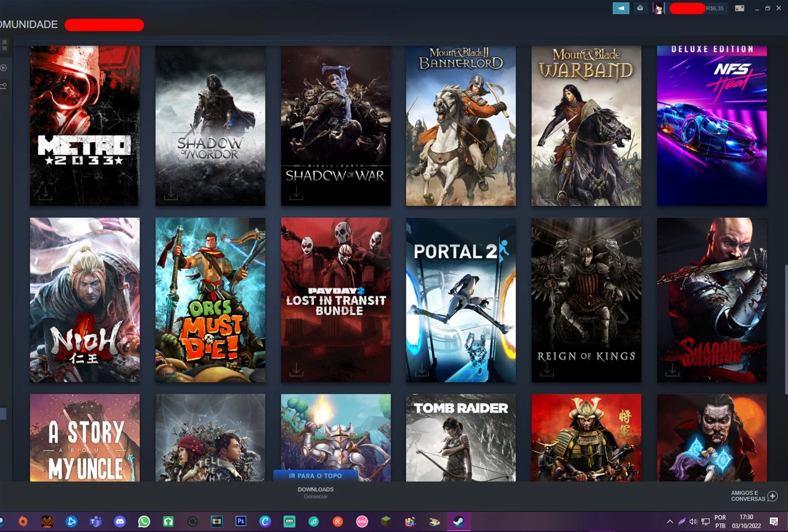This screenshot has height=532, width=788.
Task: Select the Portal 2 cover
Action: tap(461, 300)
